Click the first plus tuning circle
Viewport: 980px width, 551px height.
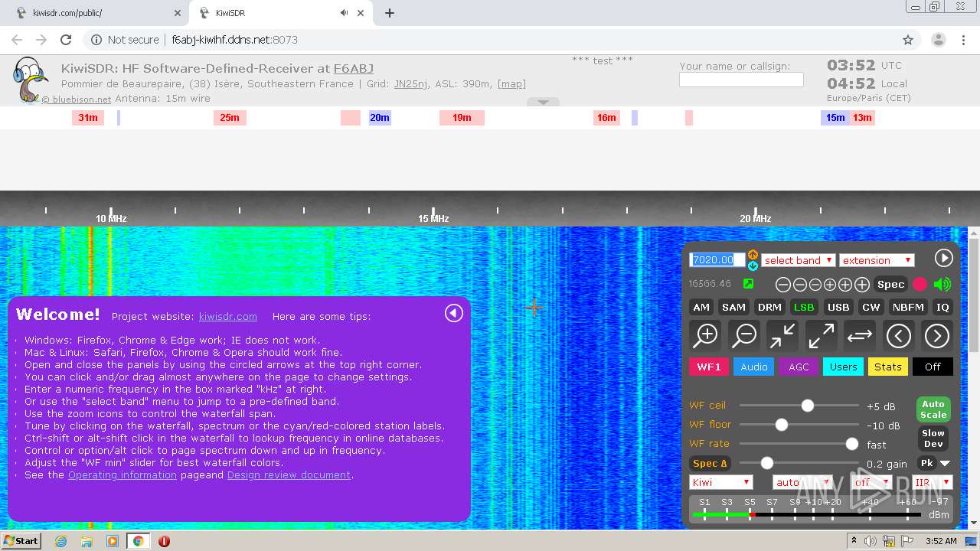(x=830, y=285)
